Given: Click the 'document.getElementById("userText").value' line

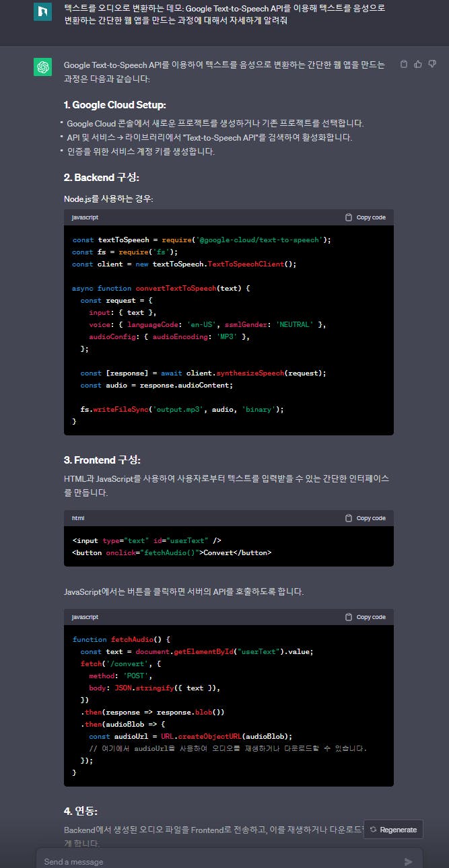Looking at the screenshot, I should 197,651.
